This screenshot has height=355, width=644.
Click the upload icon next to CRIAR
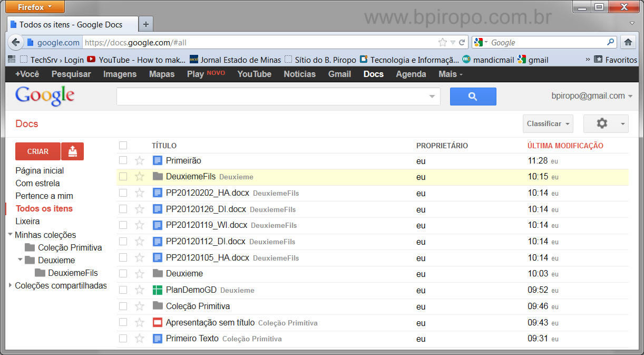(73, 151)
